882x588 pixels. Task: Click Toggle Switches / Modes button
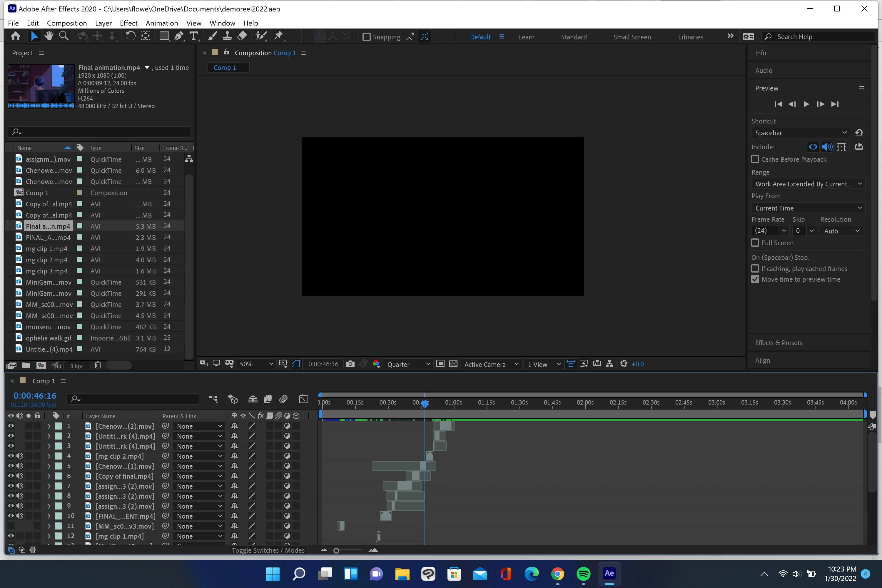tap(268, 550)
